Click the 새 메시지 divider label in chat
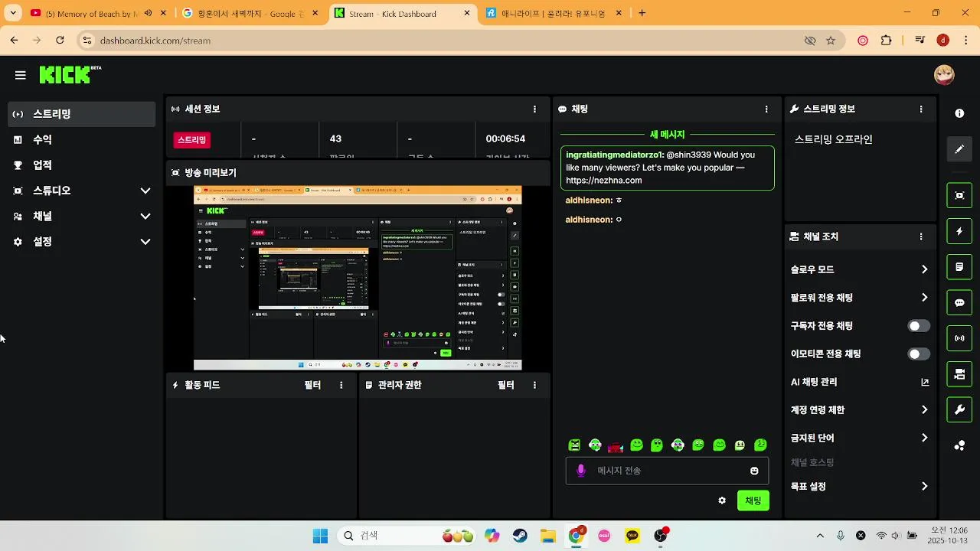980x551 pixels. (x=667, y=134)
